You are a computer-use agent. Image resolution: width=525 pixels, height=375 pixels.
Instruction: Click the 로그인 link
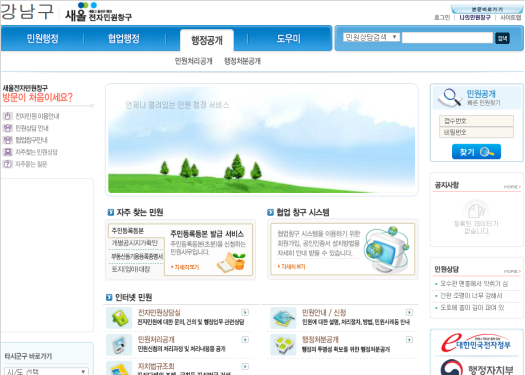[x=442, y=17]
